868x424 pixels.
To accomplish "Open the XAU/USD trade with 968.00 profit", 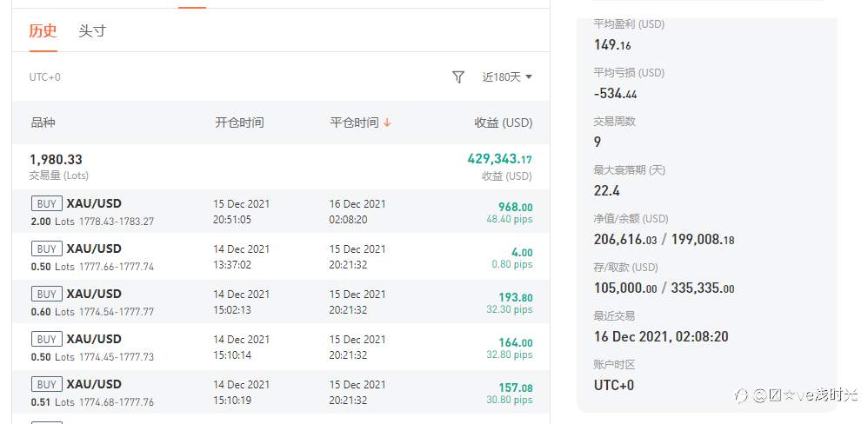I will point(94,204).
